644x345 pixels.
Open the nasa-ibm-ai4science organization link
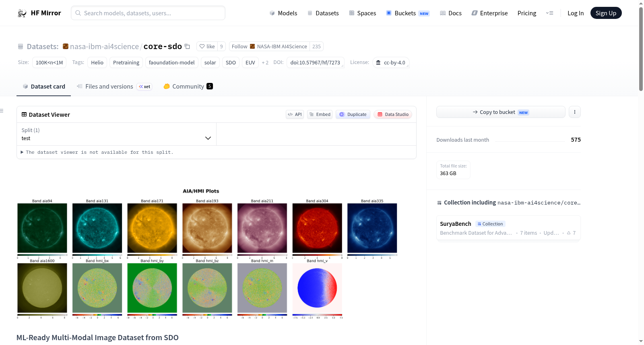(104, 46)
